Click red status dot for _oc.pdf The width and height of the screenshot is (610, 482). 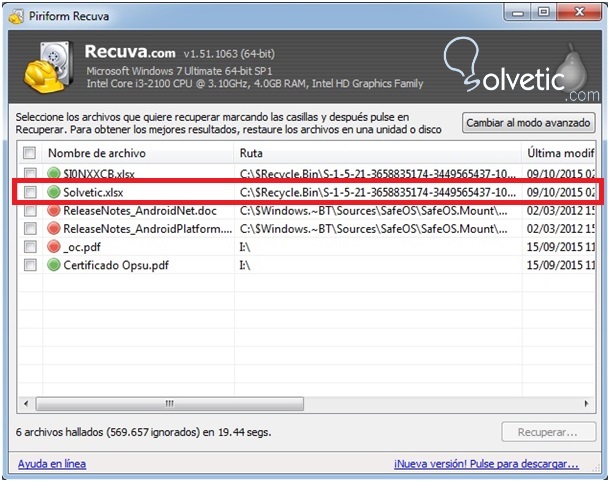tap(54, 247)
